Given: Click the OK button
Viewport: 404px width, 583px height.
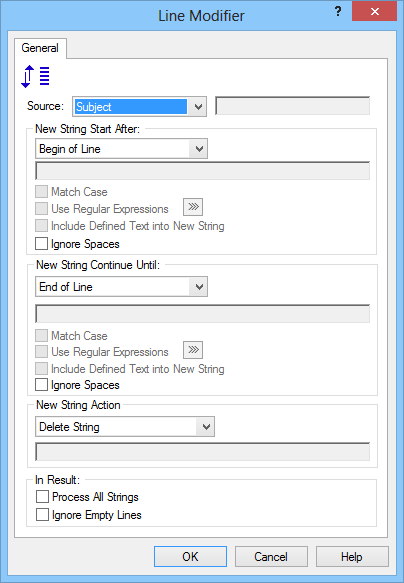Looking at the screenshot, I should pyautogui.click(x=190, y=557).
